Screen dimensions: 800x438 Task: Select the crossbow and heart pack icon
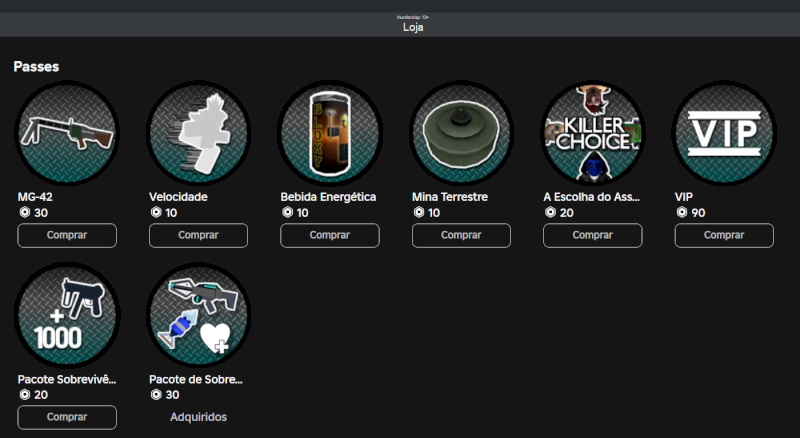(x=198, y=315)
